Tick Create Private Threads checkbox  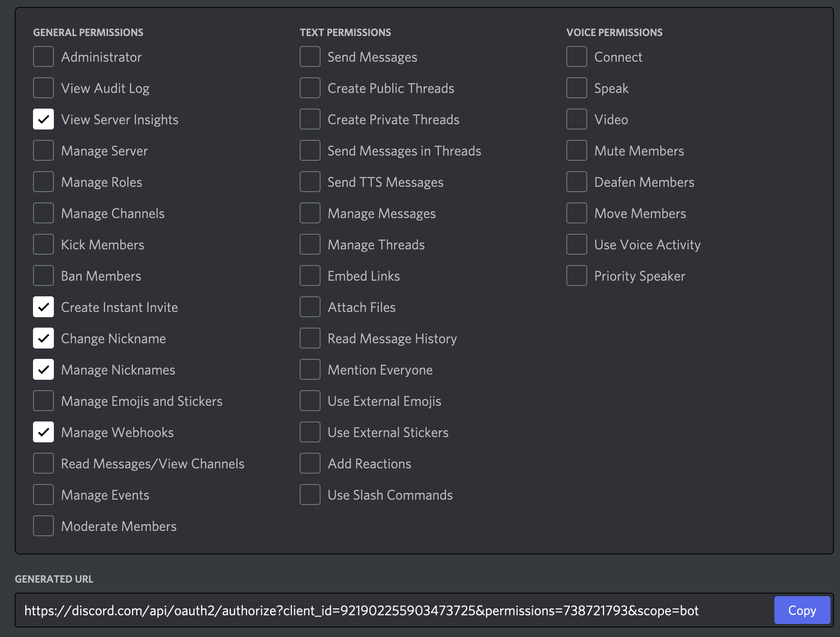pyautogui.click(x=310, y=119)
